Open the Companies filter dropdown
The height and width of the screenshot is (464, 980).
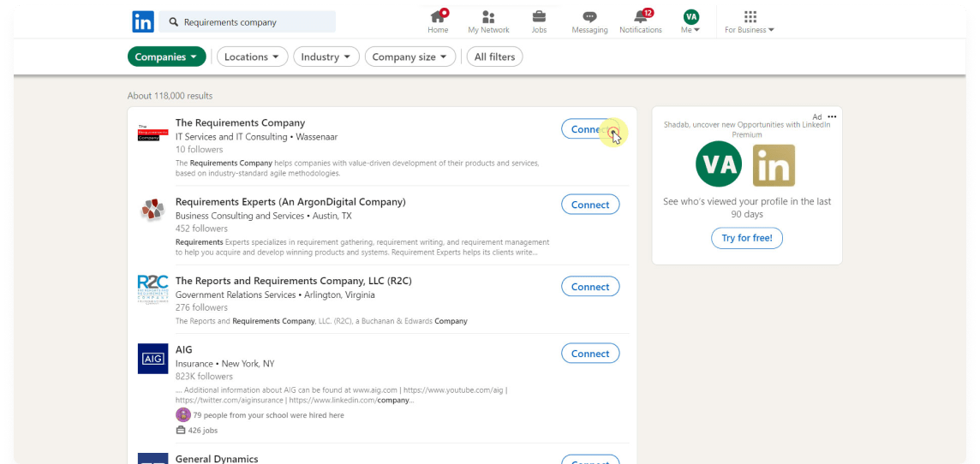tap(166, 57)
